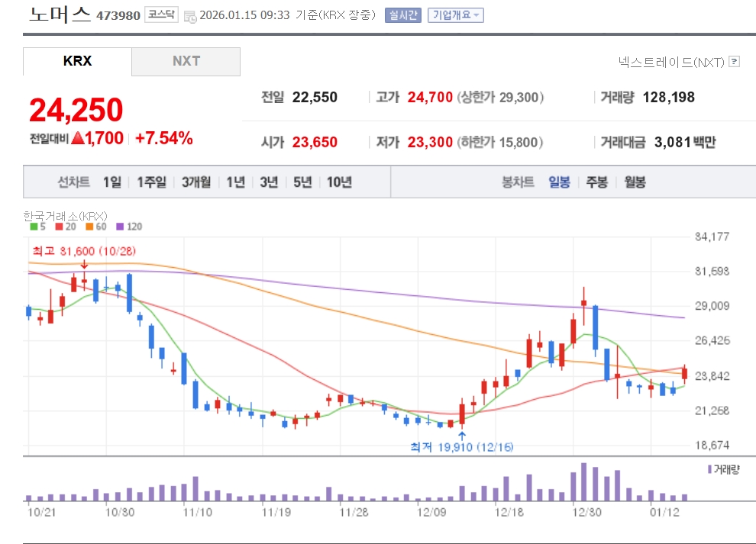Click the 시가 value 23,650
This screenshot has height=544, width=756.
(315, 142)
